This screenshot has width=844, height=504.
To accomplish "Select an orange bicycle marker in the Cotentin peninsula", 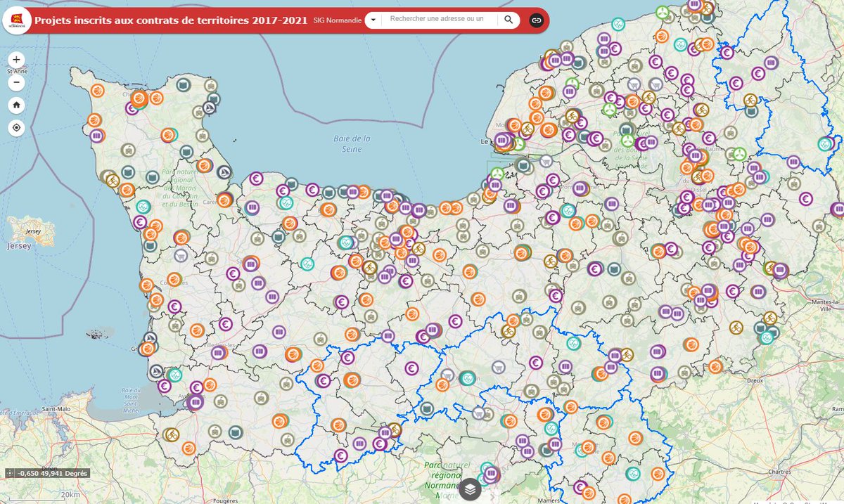I will click(x=112, y=180).
